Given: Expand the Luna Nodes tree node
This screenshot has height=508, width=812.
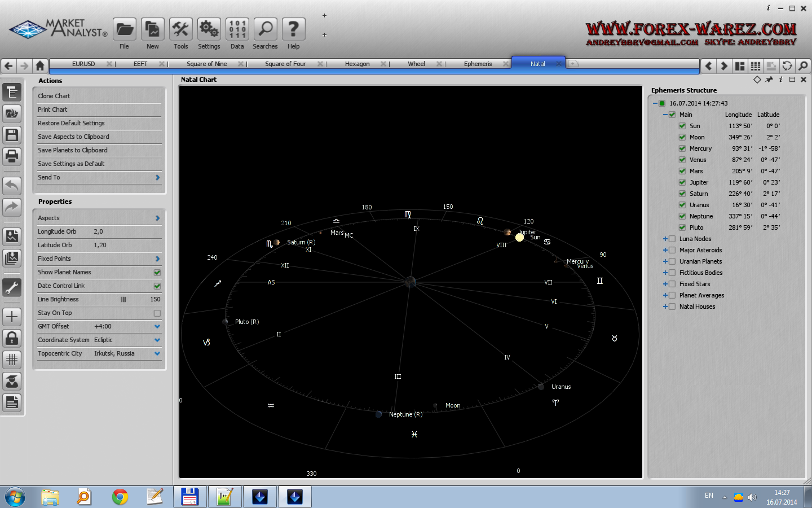Looking at the screenshot, I should [x=665, y=239].
